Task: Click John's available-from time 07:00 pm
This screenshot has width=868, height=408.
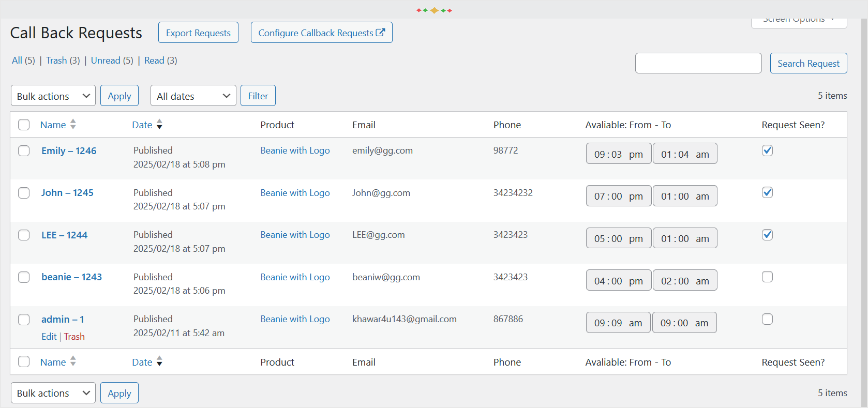Action: pyautogui.click(x=619, y=196)
